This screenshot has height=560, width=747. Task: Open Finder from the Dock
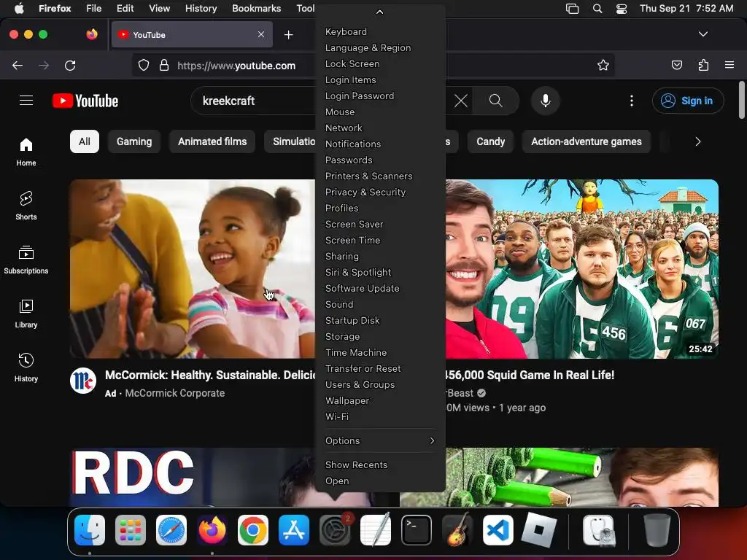(90, 530)
